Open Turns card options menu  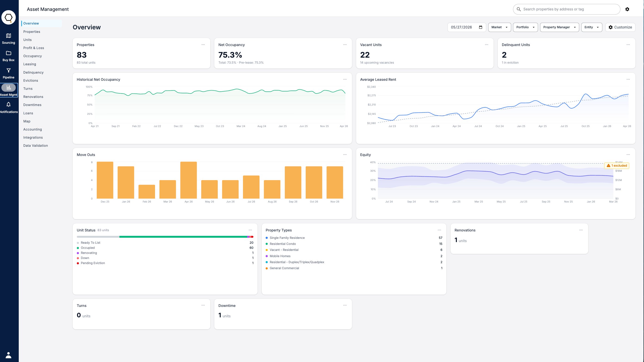pos(203,305)
